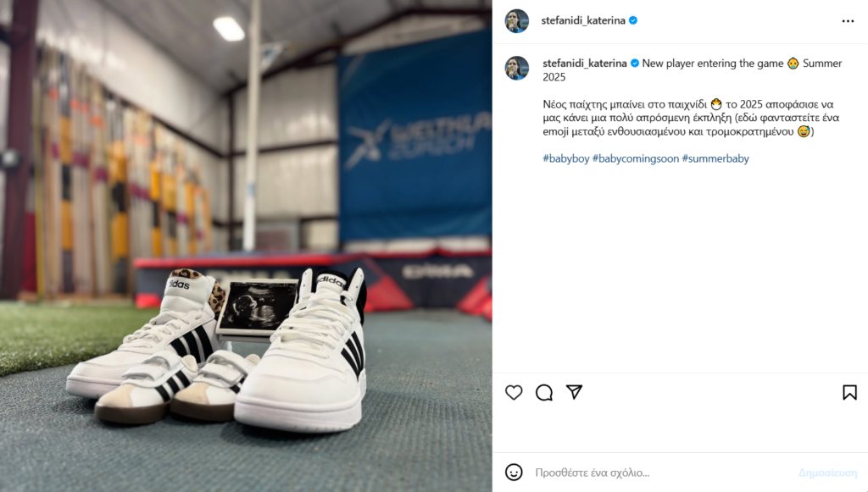The width and height of the screenshot is (868, 492).
Task: Open comments via the speech bubble icon
Action: (x=544, y=392)
